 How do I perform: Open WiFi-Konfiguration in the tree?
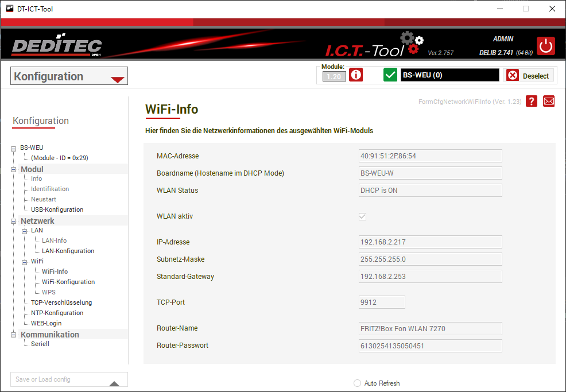coord(68,282)
